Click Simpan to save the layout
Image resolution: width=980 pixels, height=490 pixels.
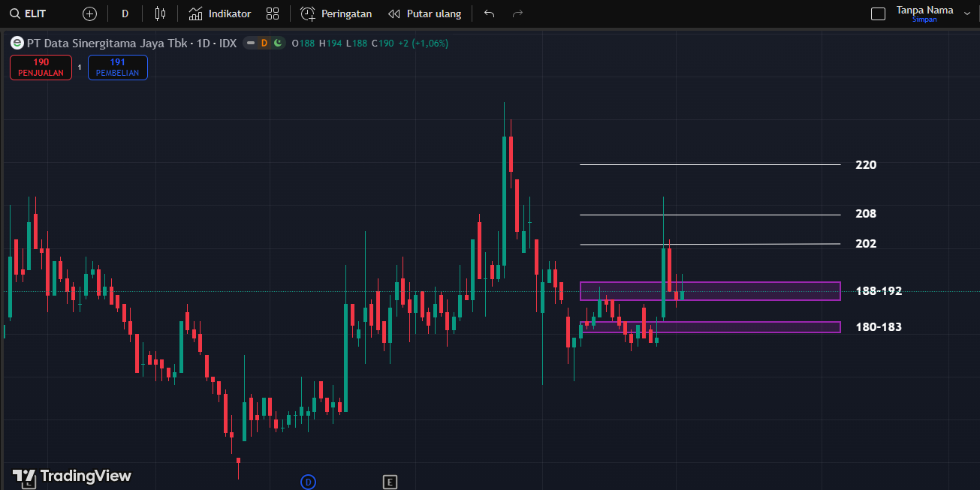924,20
